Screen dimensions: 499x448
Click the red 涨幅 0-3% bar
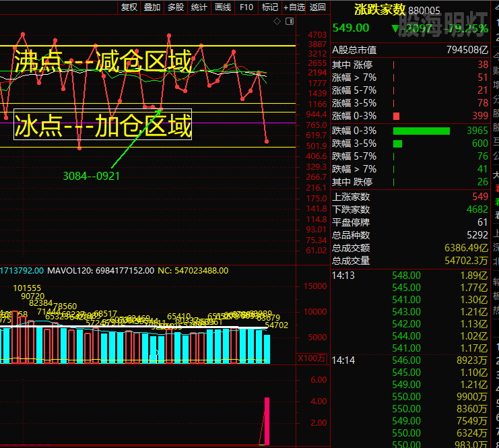click(396, 116)
